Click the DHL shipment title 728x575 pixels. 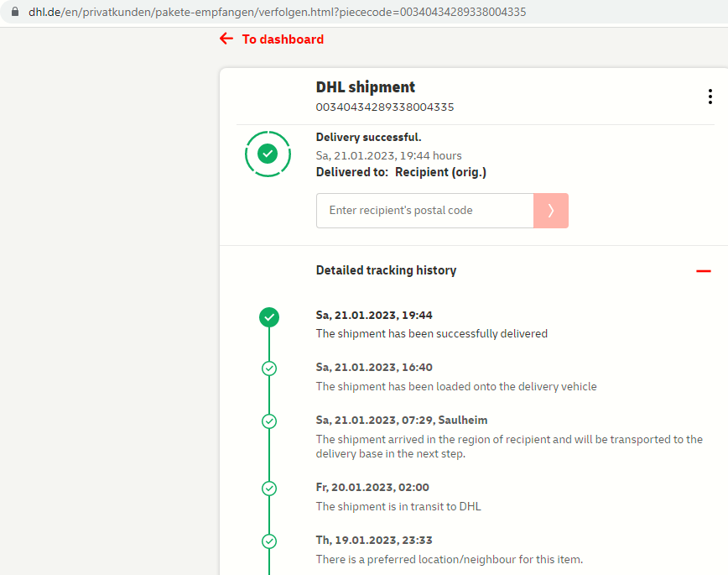[365, 87]
